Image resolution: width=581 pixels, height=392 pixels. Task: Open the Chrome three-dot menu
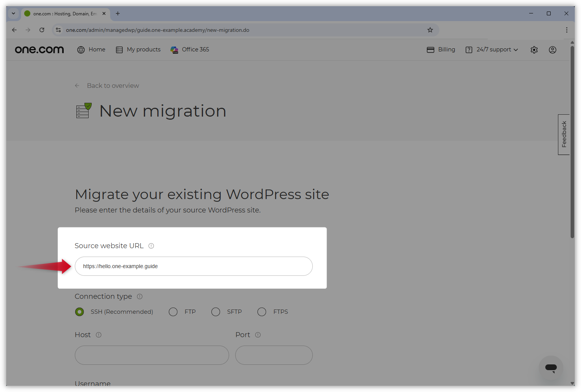[567, 30]
